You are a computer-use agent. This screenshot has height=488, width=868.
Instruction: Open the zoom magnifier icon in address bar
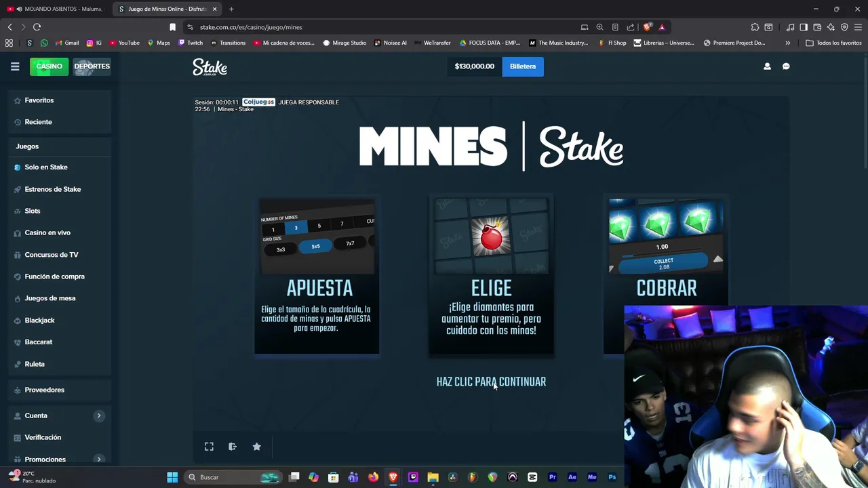coord(599,27)
